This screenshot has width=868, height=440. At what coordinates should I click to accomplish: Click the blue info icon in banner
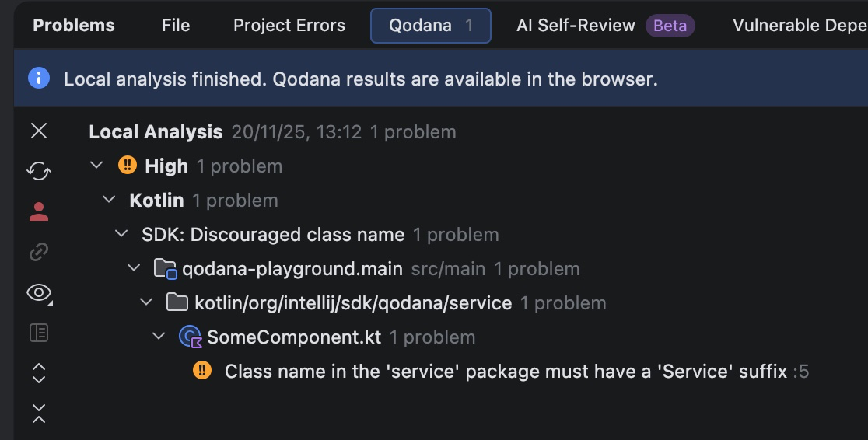pos(39,79)
